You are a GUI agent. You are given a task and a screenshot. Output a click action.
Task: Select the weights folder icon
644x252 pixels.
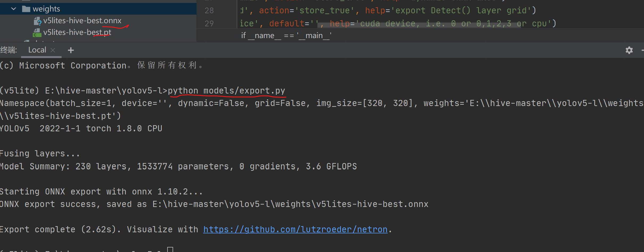[x=26, y=9]
